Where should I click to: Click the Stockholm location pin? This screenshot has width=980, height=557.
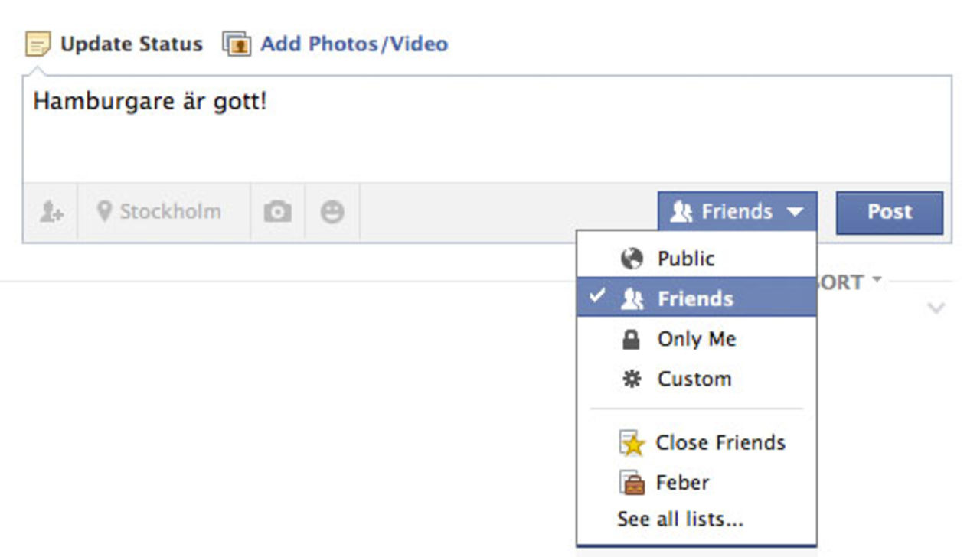(x=105, y=211)
